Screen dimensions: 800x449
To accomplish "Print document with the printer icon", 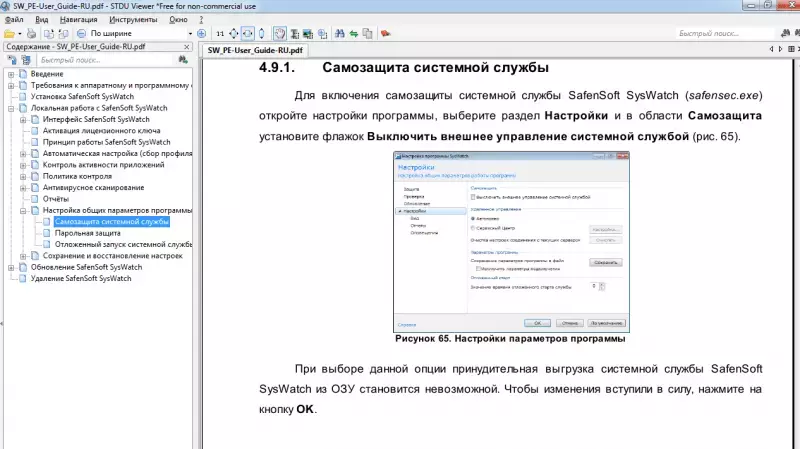I will click(32, 34).
